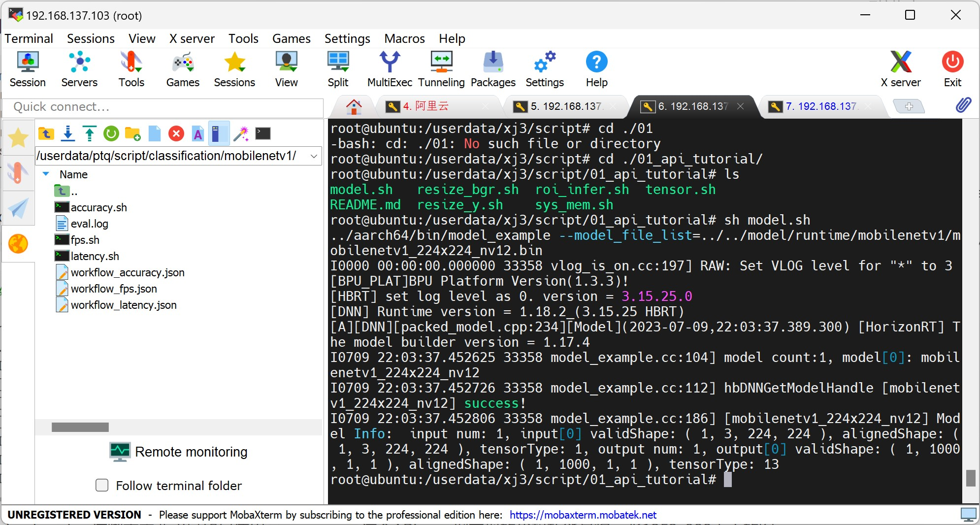Screen dimensions: 980x525
Task: Open the Sessions star icon
Action: [x=234, y=69]
